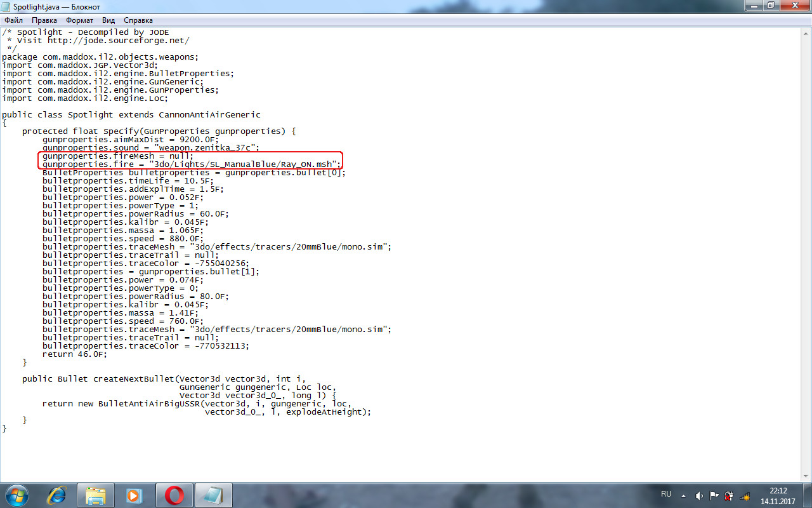Click the scrollbar down arrow
Image resolution: width=812 pixels, height=508 pixels.
(806, 476)
